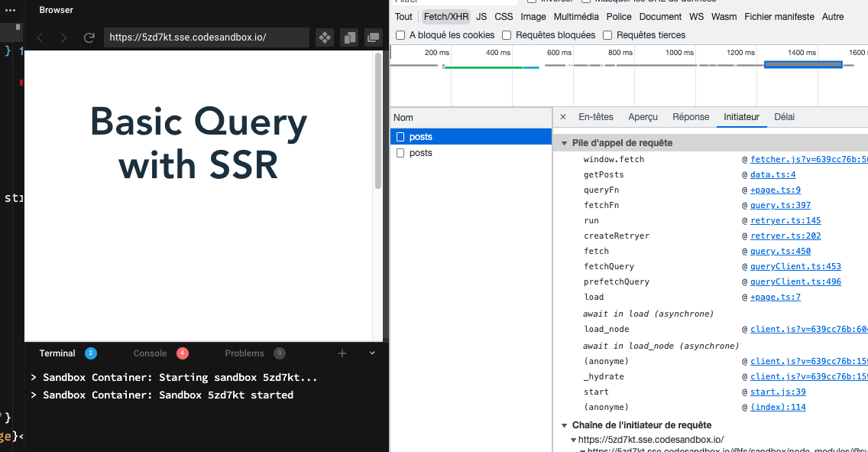Open (index):114 source link
Screen dimensions: 868x452
[x=778, y=407]
